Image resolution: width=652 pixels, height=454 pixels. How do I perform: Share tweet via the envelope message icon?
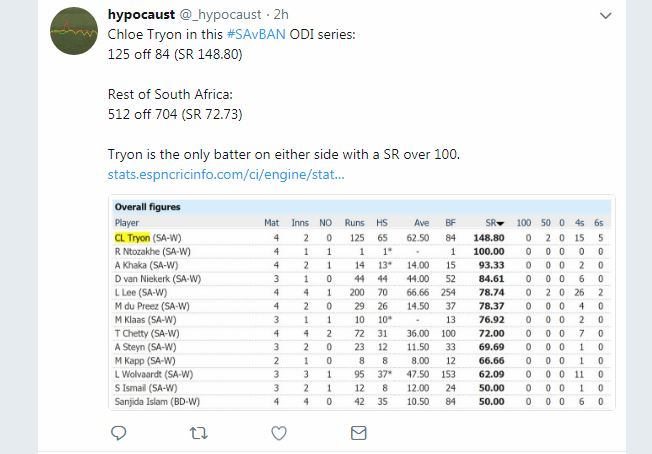coord(358,433)
